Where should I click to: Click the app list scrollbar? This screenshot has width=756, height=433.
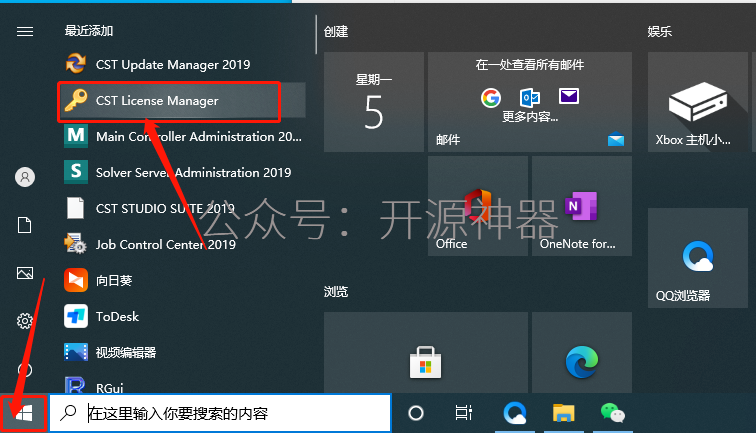point(316,35)
